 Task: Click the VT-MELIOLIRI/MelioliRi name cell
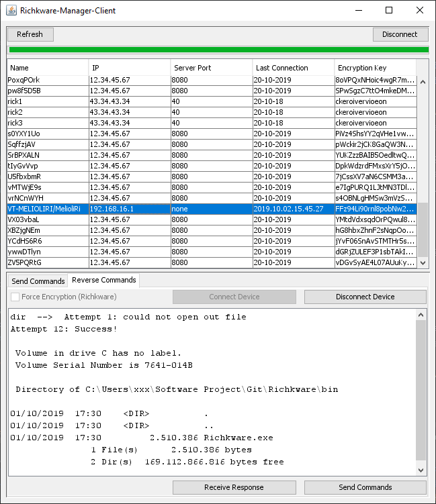coord(48,209)
